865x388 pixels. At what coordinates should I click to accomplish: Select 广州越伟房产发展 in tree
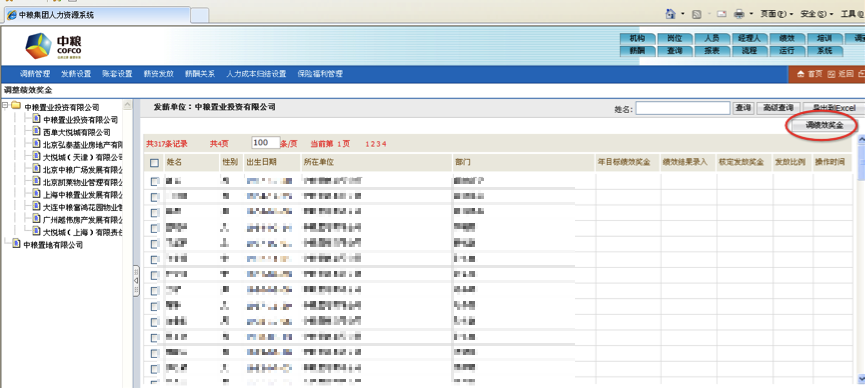click(83, 219)
